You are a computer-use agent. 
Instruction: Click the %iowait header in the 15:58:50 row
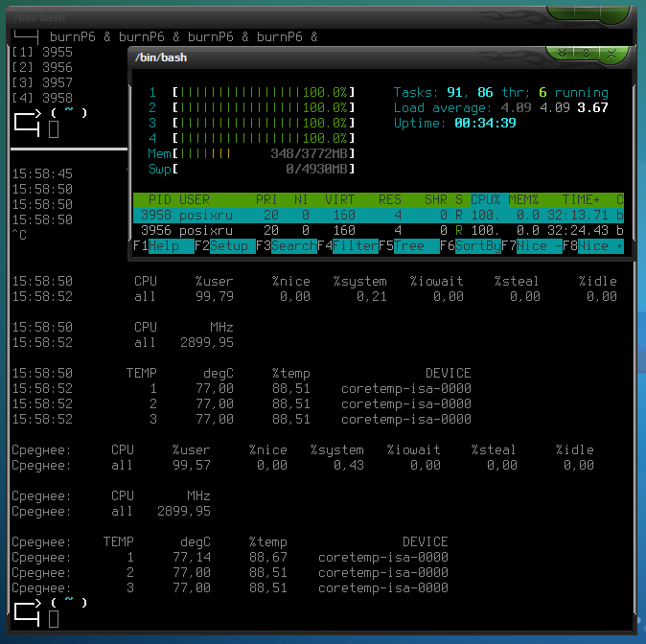pos(436,282)
